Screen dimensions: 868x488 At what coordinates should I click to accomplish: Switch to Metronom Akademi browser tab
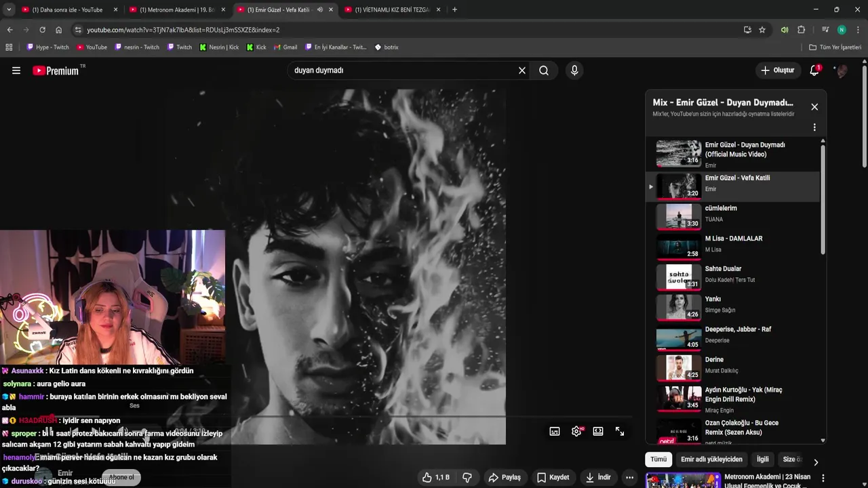(x=176, y=9)
